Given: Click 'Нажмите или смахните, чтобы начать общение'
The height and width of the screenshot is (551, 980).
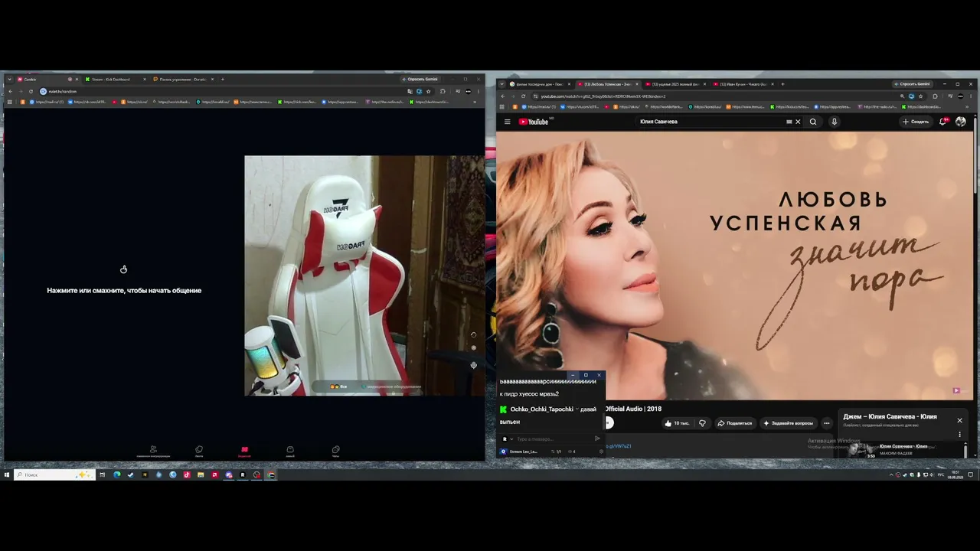Looking at the screenshot, I should point(124,291).
